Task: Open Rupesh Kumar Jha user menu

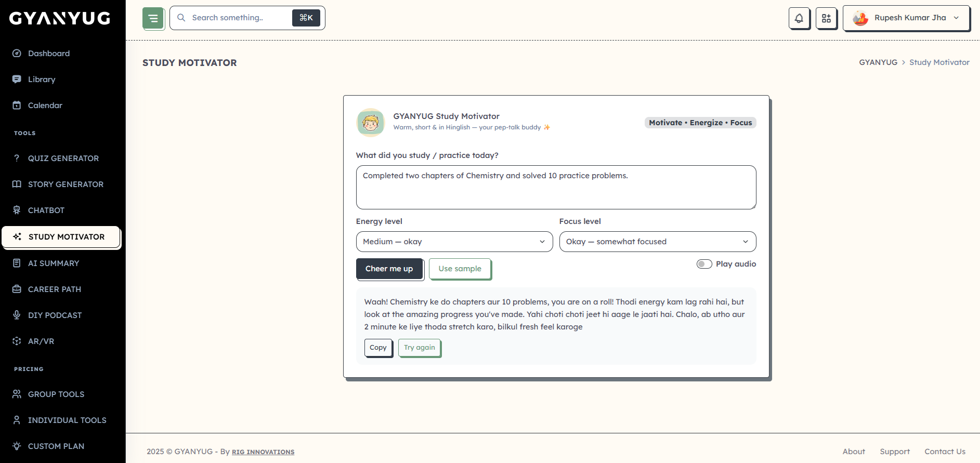Action: 906,18
